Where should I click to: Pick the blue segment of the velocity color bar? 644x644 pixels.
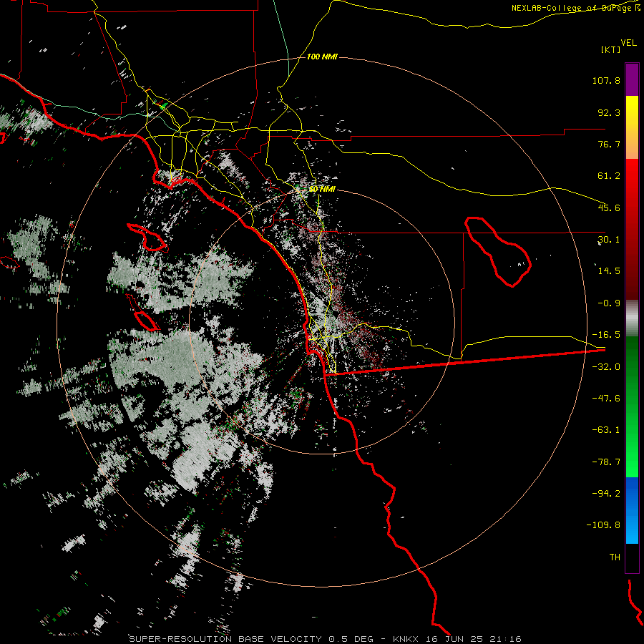(632, 510)
